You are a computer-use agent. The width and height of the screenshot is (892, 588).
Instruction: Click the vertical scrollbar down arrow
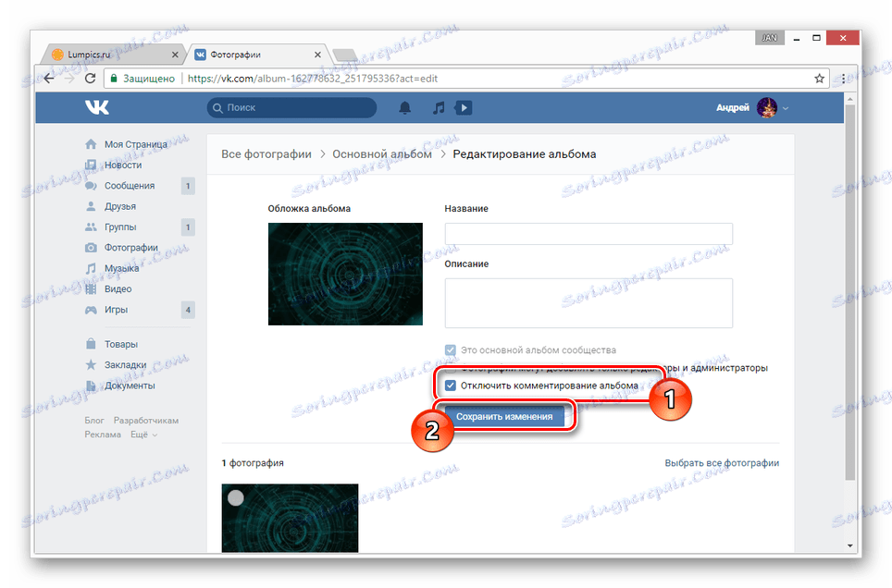click(x=850, y=545)
